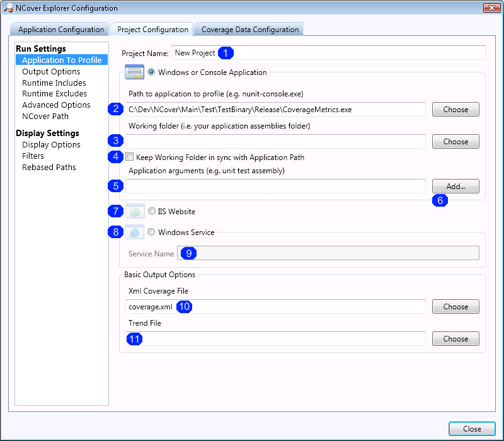Switch to Application Configuration tab
Image resolution: width=504 pixels, height=441 pixels.
[x=59, y=29]
